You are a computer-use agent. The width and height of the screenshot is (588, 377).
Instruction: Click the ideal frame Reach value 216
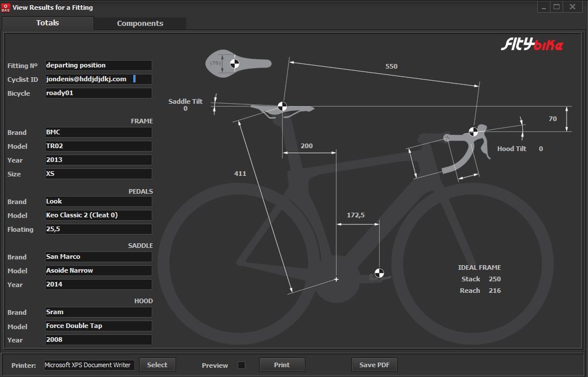point(495,291)
